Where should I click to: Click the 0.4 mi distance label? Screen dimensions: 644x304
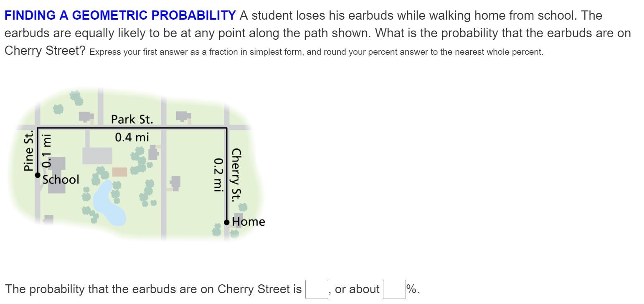coord(132,137)
